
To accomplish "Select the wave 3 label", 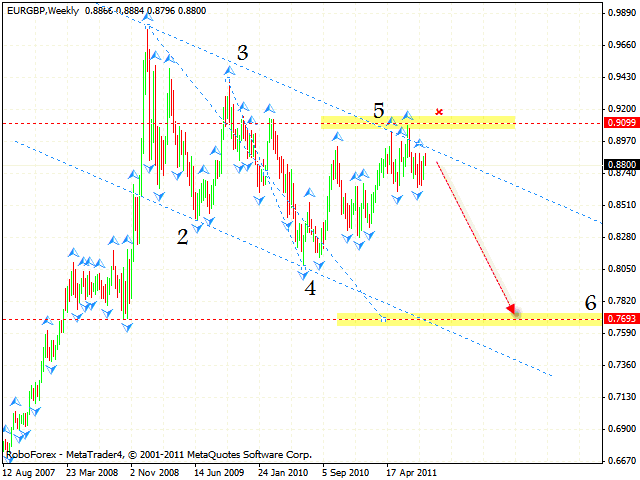I will (x=242, y=53).
